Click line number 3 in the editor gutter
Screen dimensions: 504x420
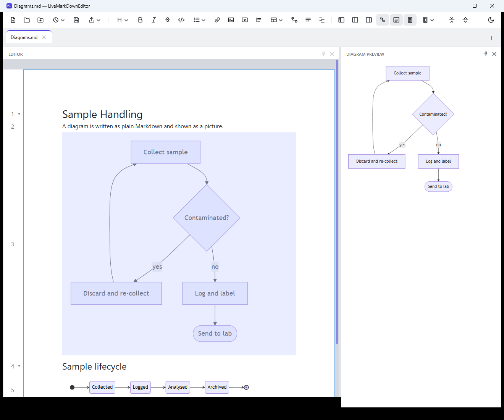13,244
